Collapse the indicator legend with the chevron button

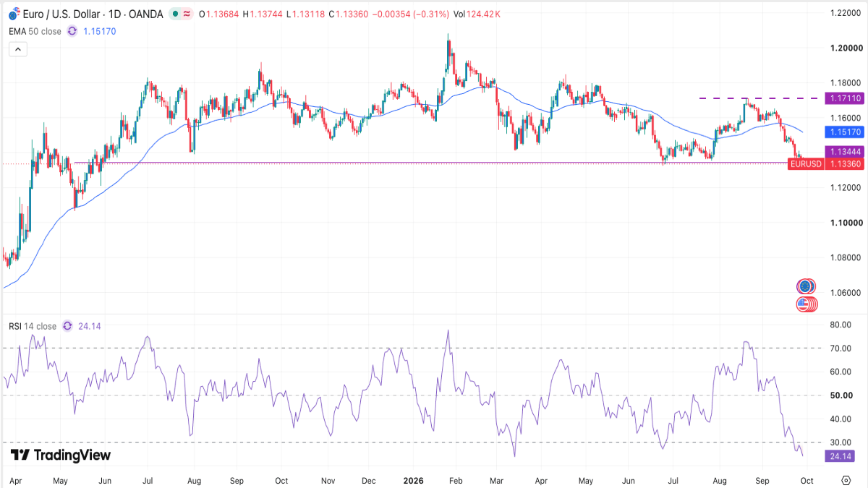[x=18, y=49]
